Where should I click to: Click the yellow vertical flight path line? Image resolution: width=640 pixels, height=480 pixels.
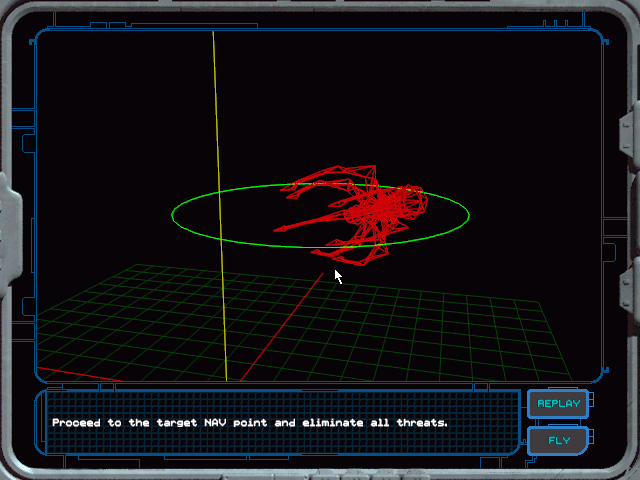(220, 204)
